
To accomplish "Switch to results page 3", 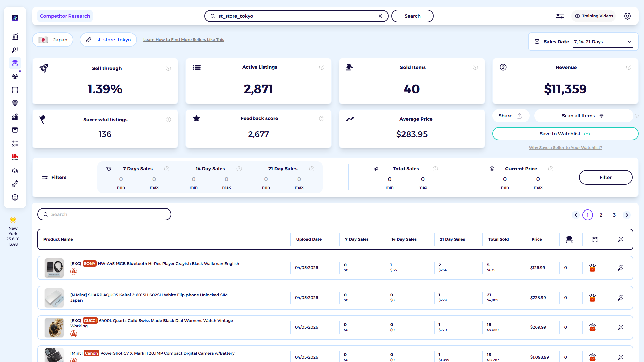I will [x=614, y=215].
